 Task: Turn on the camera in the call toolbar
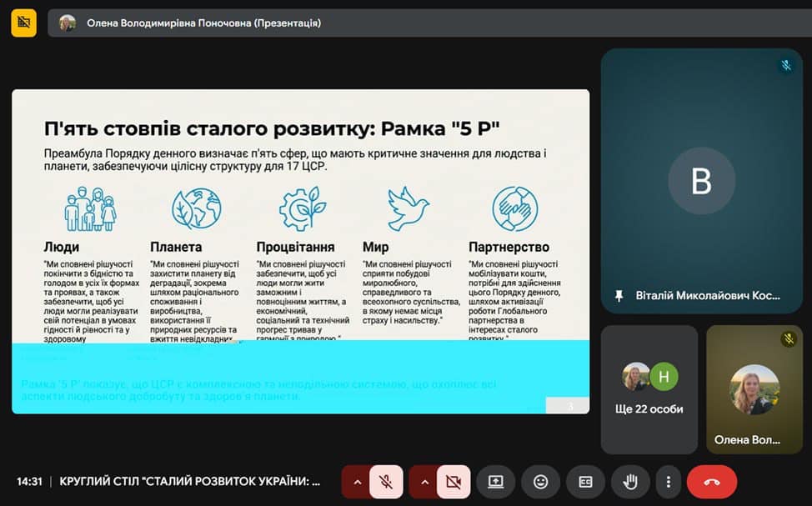454,482
